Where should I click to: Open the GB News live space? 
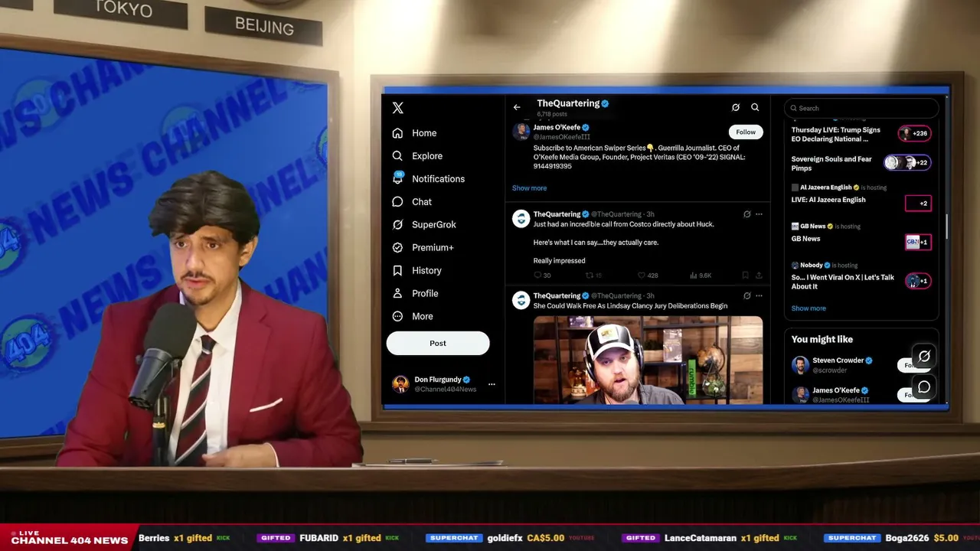pyautogui.click(x=805, y=239)
